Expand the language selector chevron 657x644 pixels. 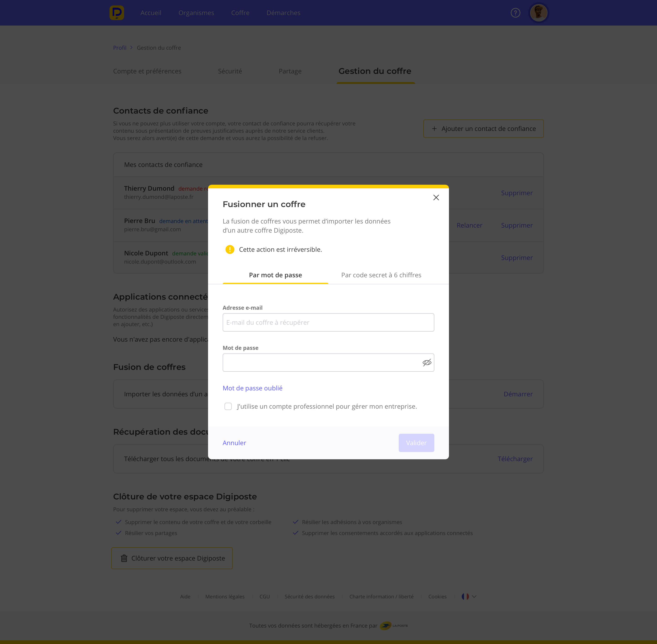pos(474,597)
